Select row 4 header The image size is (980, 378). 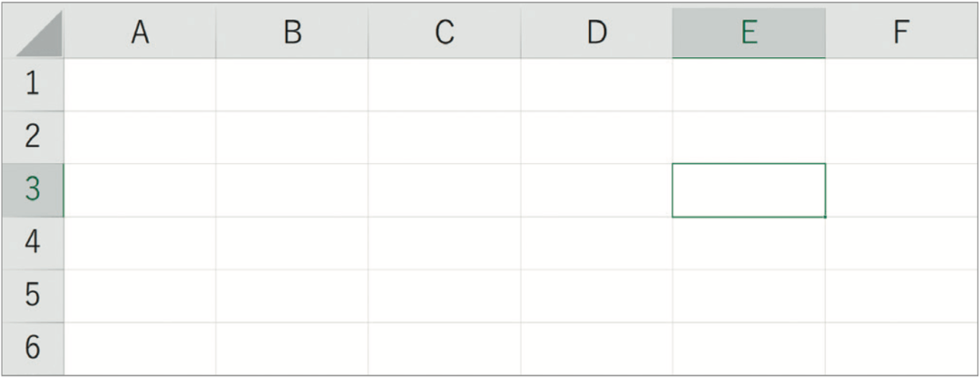[x=33, y=243]
